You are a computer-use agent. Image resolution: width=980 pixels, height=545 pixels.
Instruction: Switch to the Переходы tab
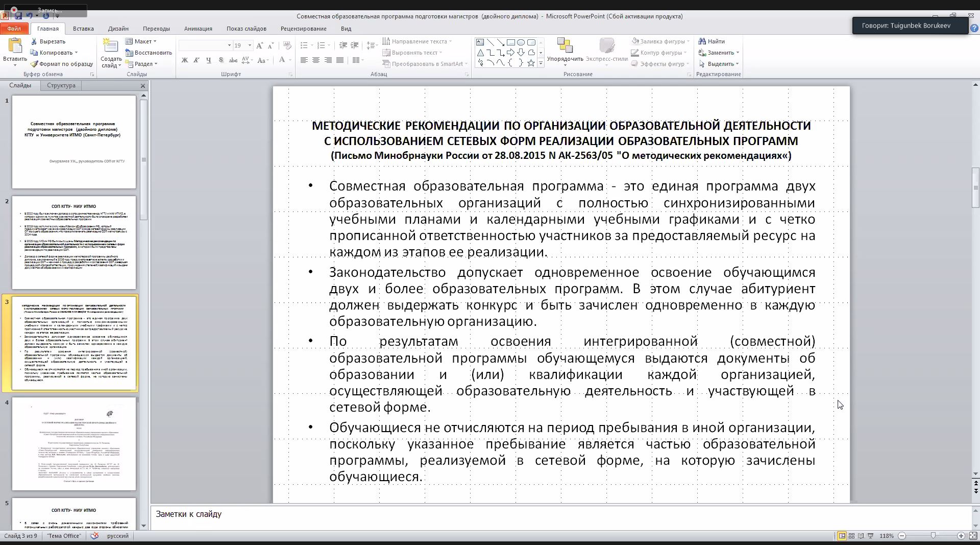[x=156, y=29]
